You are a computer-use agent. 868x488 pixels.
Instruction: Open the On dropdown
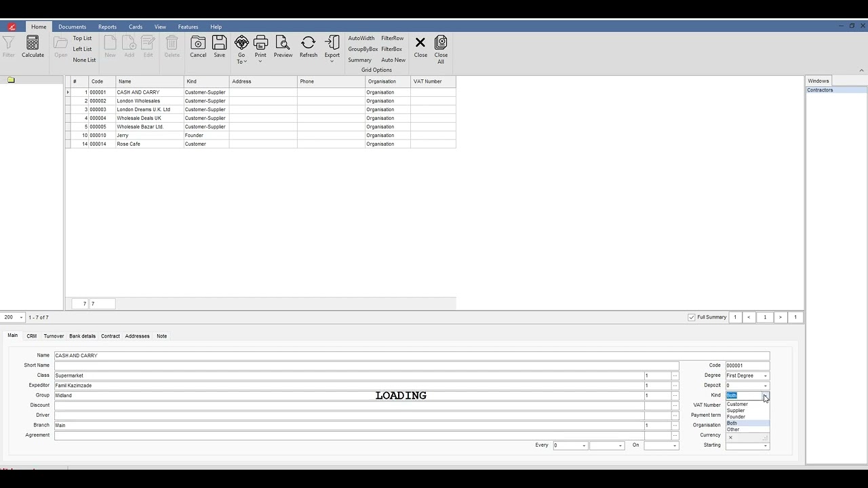coord(675,445)
